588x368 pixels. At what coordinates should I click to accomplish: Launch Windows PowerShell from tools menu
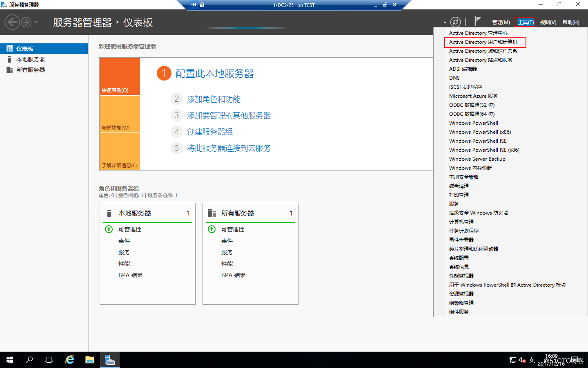click(x=510, y=123)
